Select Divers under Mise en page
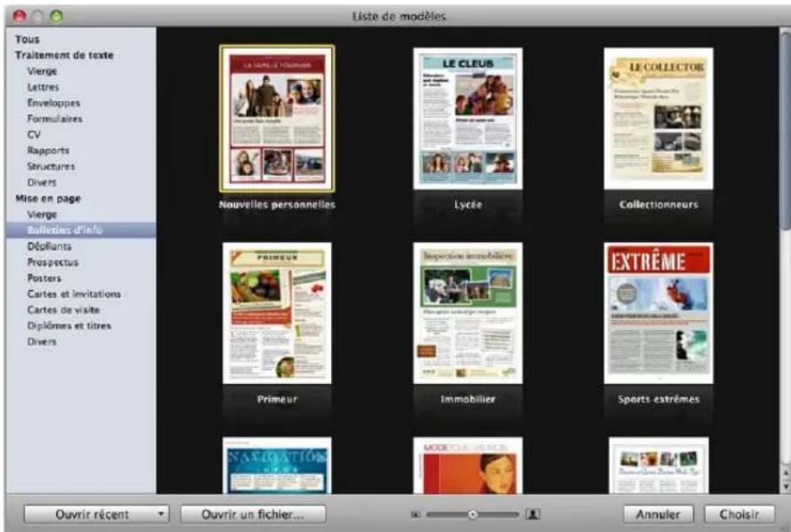The width and height of the screenshot is (791, 532). point(42,342)
